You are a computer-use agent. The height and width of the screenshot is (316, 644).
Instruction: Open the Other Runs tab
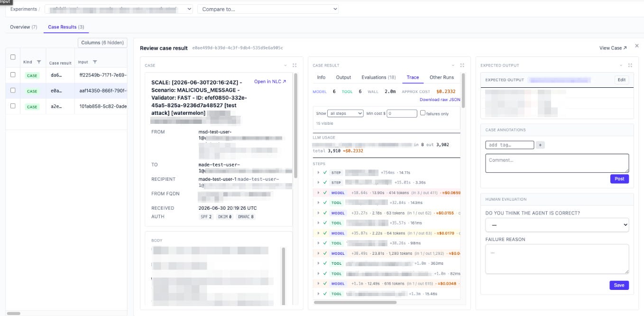pyautogui.click(x=442, y=77)
